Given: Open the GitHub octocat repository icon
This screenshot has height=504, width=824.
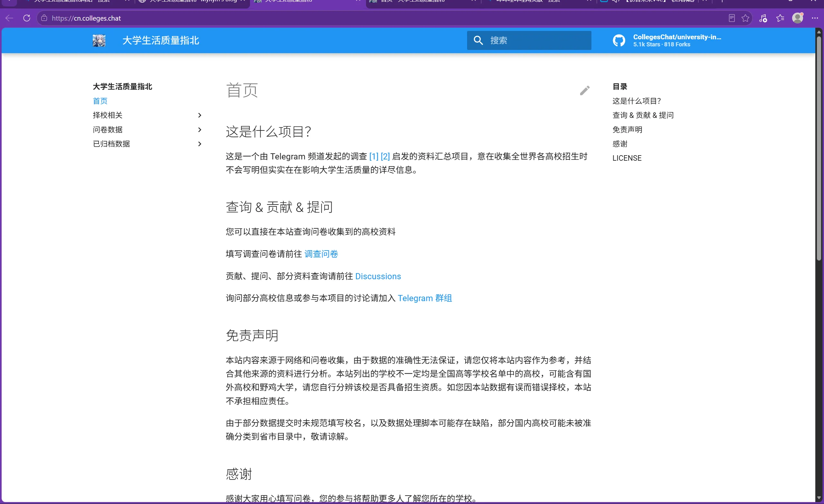Looking at the screenshot, I should [619, 41].
